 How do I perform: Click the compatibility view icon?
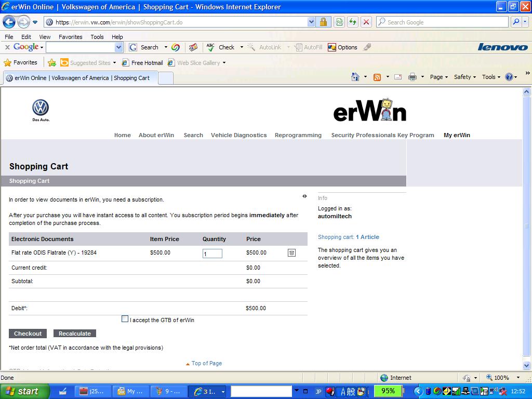[x=339, y=22]
